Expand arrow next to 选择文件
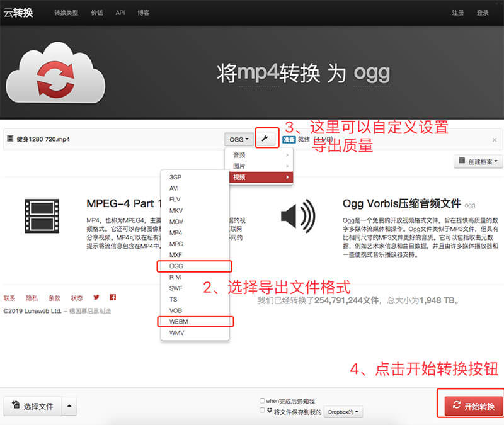Viewport: 504px width, 425px height. [x=69, y=406]
